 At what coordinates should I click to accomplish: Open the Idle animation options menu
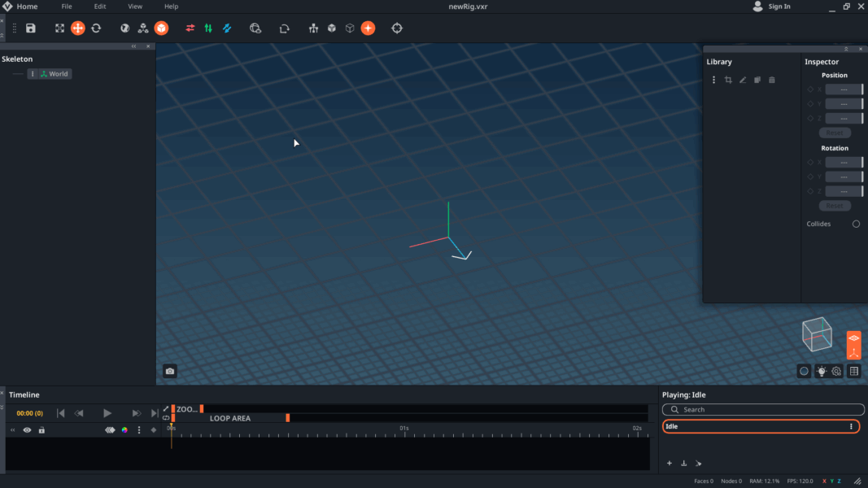pos(851,426)
